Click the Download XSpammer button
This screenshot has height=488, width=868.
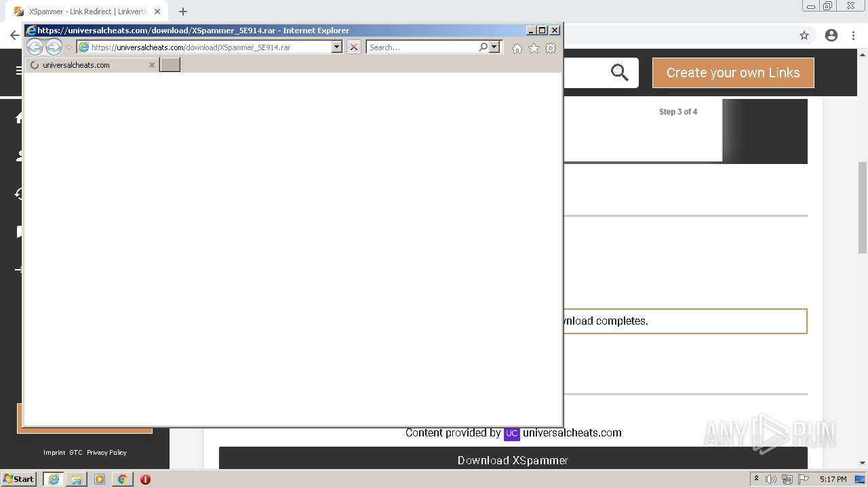pos(513,458)
